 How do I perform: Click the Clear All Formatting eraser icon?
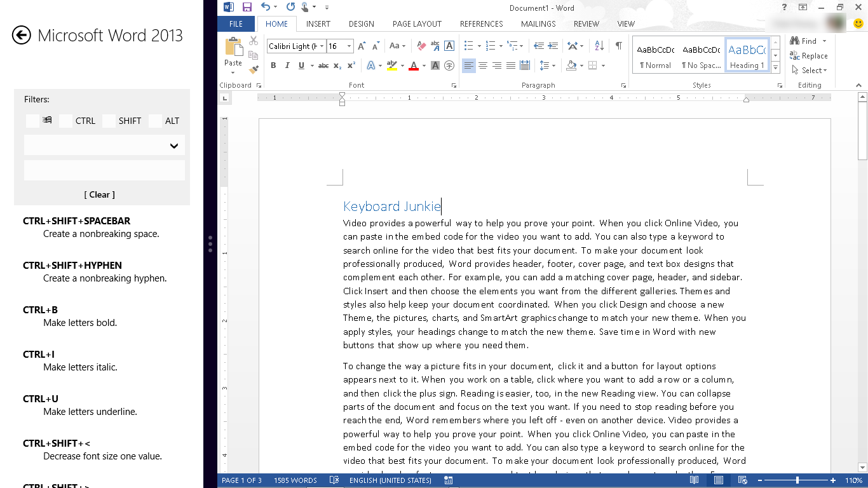pyautogui.click(x=421, y=46)
